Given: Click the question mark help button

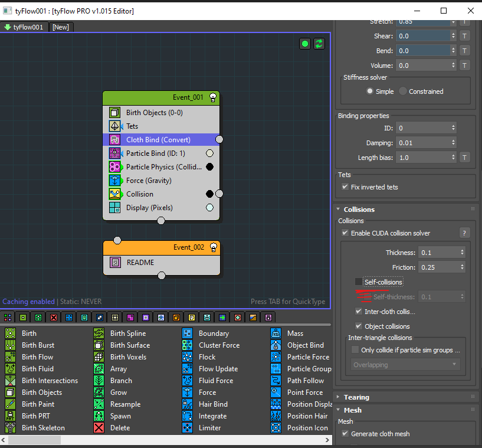Looking at the screenshot, I should tap(464, 233).
